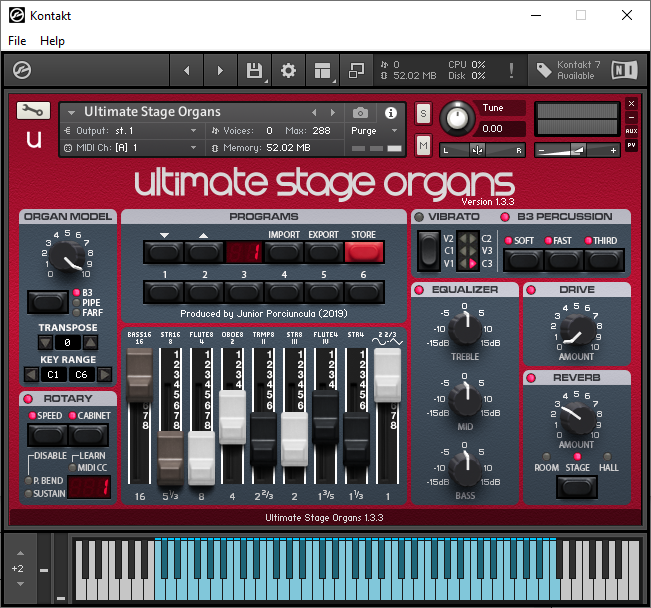The width and height of the screenshot is (651, 608).
Task: Click the left arrow beside key range C1
Action: click(x=31, y=375)
